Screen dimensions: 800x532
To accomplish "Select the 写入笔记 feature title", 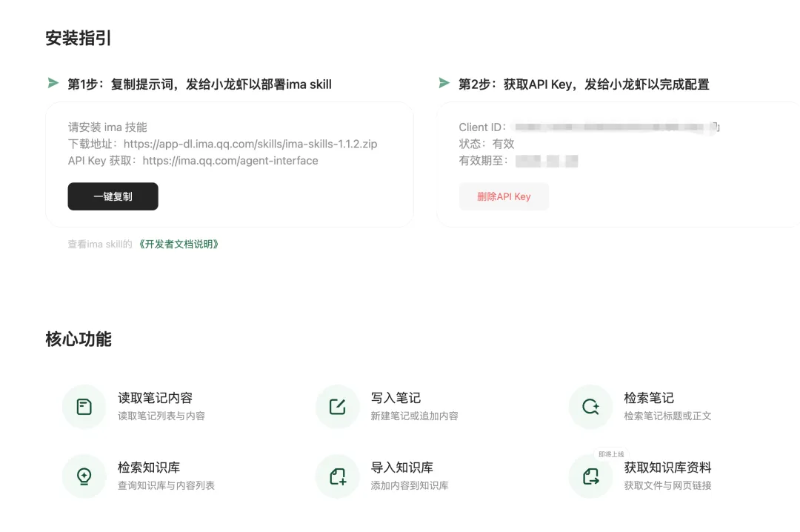I will pyautogui.click(x=396, y=398).
